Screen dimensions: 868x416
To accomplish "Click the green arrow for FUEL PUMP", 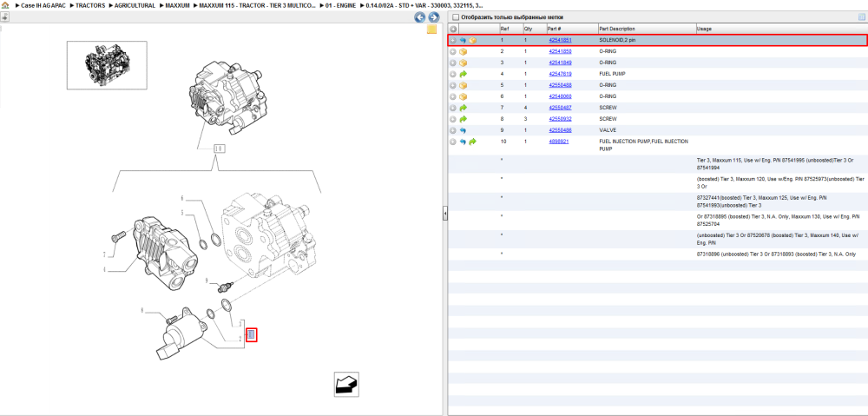I will (x=463, y=74).
